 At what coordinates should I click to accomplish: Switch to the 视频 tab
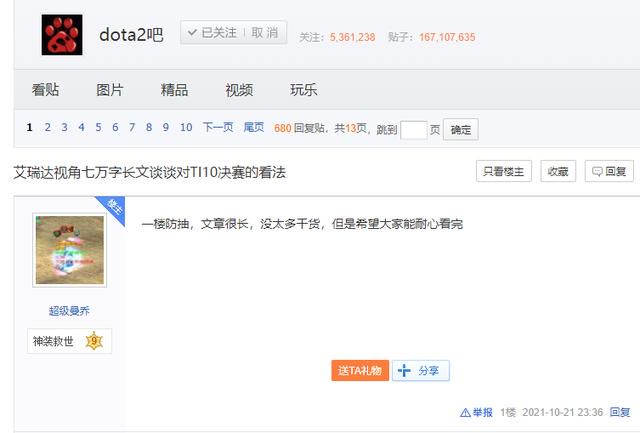click(239, 90)
